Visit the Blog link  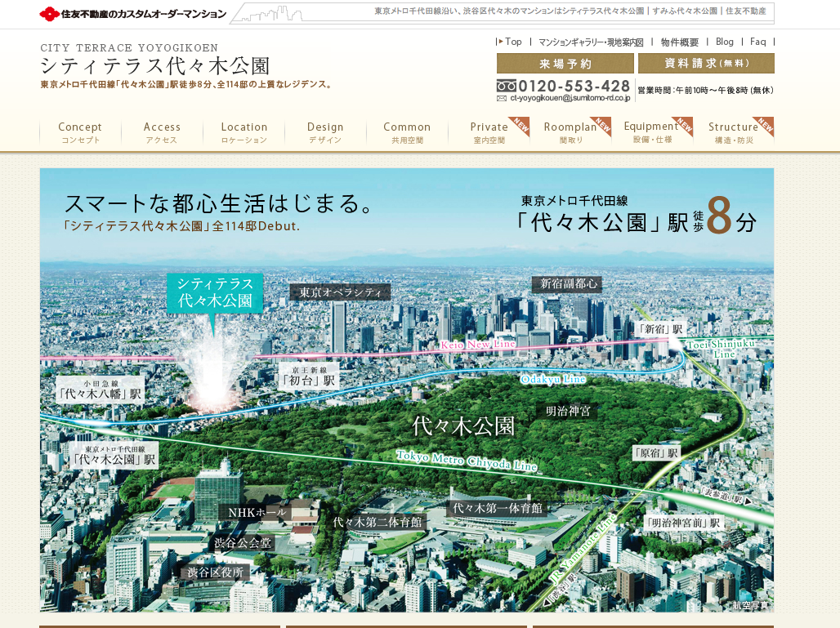[724, 42]
